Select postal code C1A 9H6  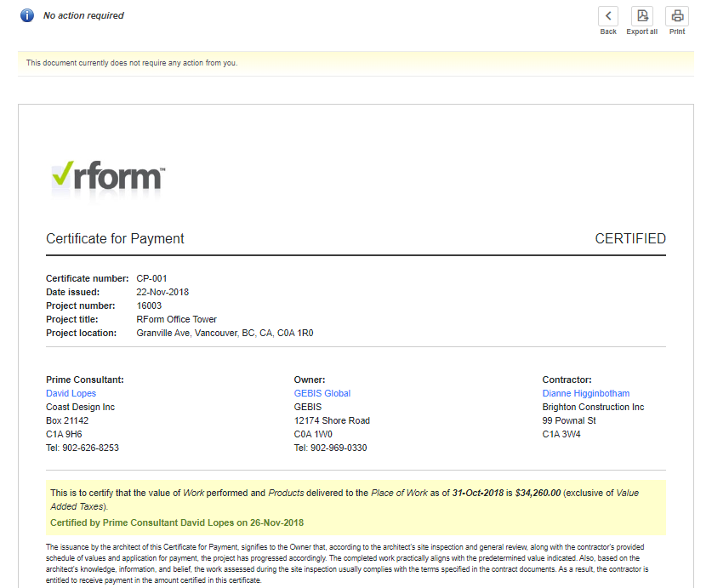(x=64, y=435)
